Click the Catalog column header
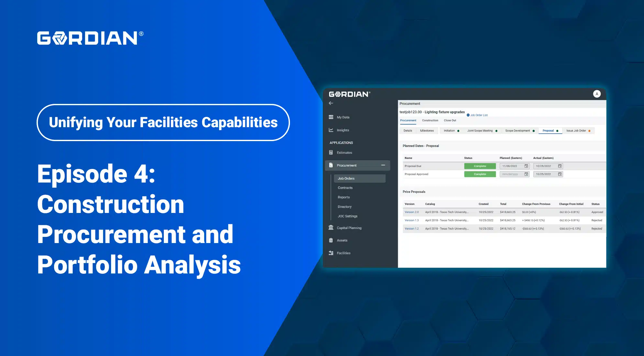Screen dimensions: 644x356 430,204
